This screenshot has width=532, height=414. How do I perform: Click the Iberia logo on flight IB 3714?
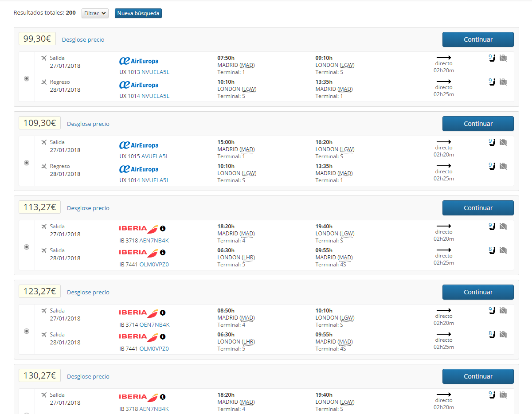[x=139, y=312]
